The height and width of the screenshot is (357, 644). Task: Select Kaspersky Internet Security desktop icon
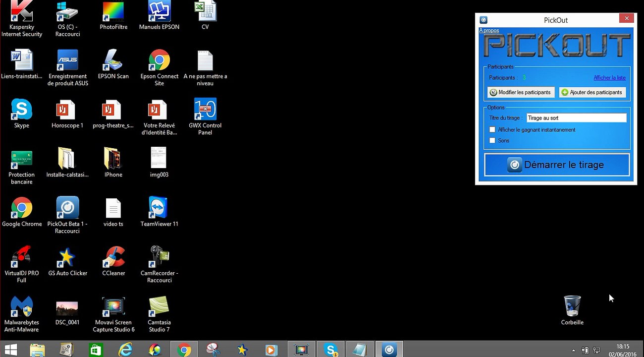(x=22, y=19)
